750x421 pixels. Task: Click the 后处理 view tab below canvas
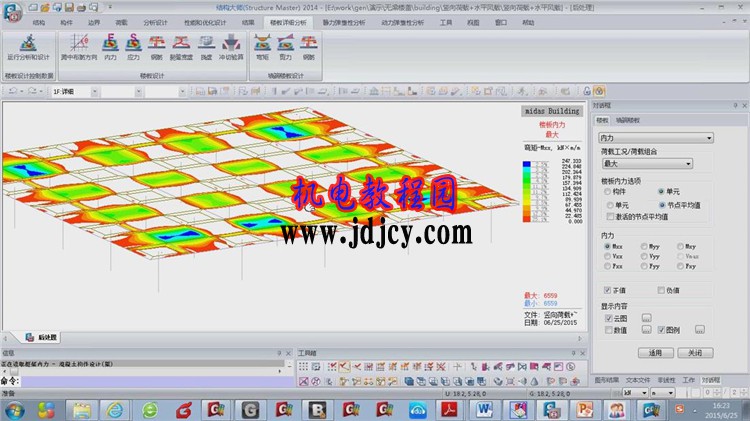[42, 337]
